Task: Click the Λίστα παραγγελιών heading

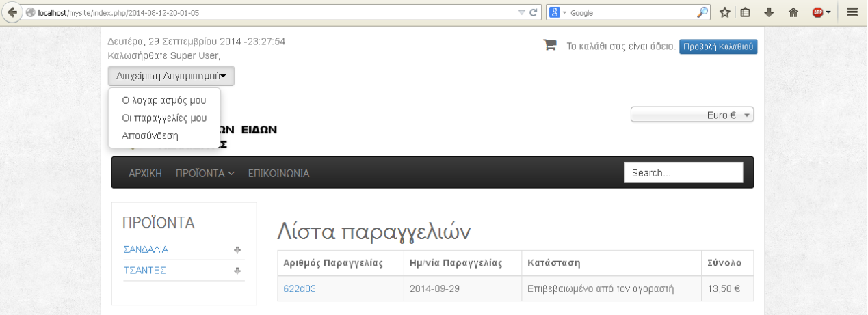Action: pyautogui.click(x=374, y=232)
